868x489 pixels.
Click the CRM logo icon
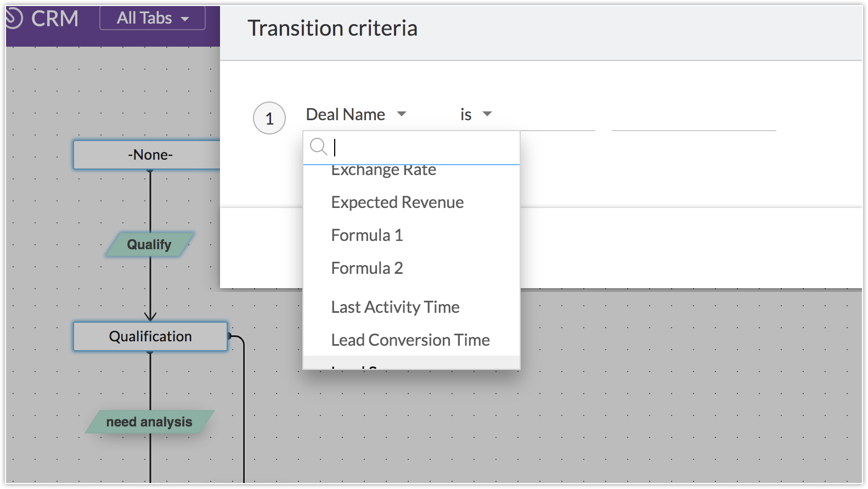point(14,18)
